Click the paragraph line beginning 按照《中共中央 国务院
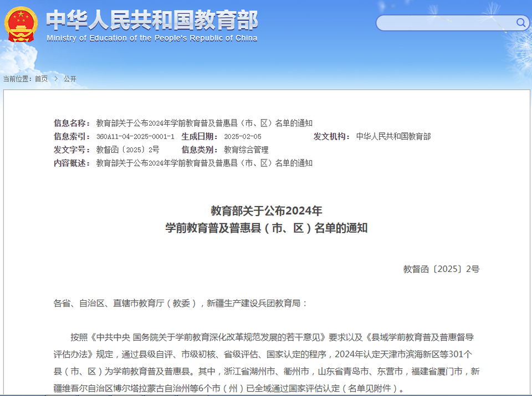 (x=272, y=337)
